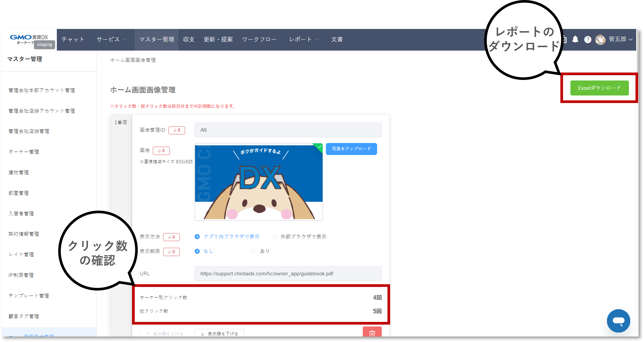The width and height of the screenshot is (644, 342).
Task: Open the notification bell icon
Action: (575, 39)
